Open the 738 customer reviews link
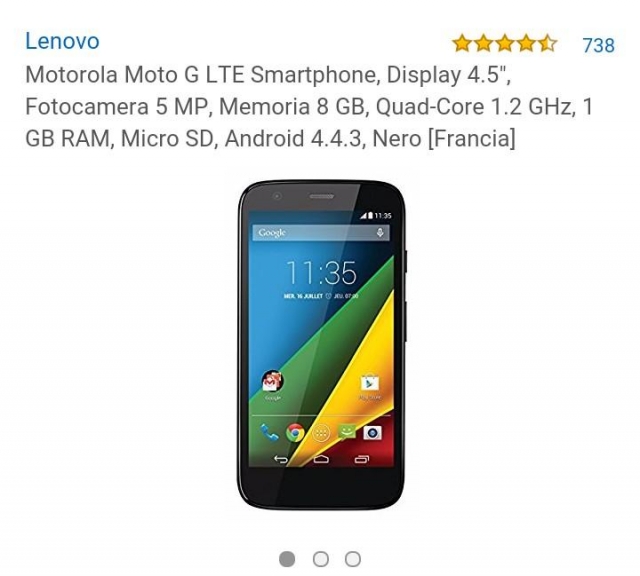This screenshot has height=576, width=640. [598, 45]
